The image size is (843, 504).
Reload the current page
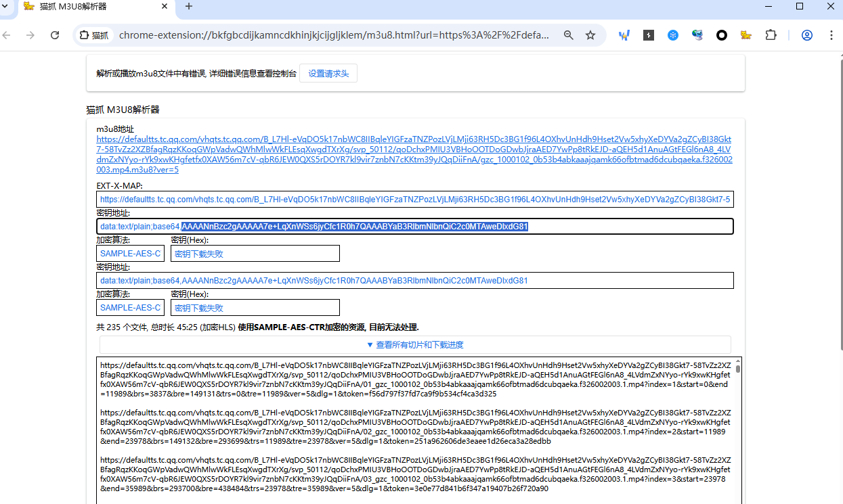pyautogui.click(x=56, y=35)
